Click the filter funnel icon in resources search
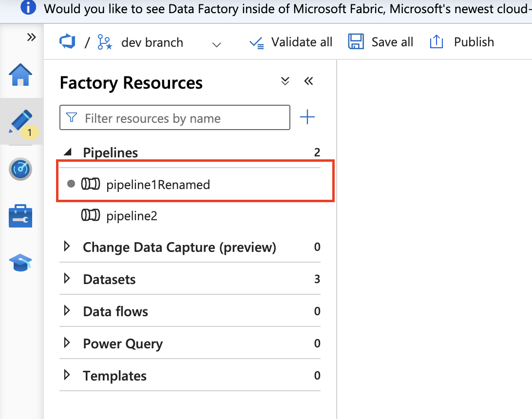Viewport: 532px width, 419px height. pos(71,117)
